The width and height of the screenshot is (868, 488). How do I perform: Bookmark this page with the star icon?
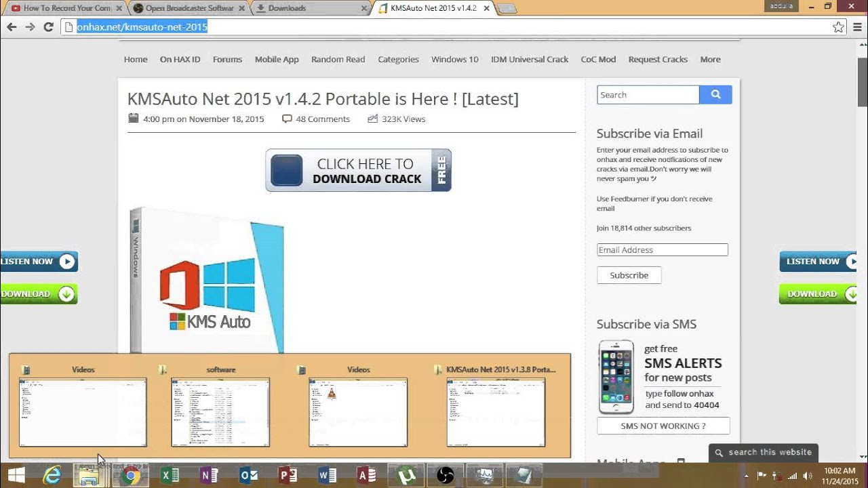point(838,27)
